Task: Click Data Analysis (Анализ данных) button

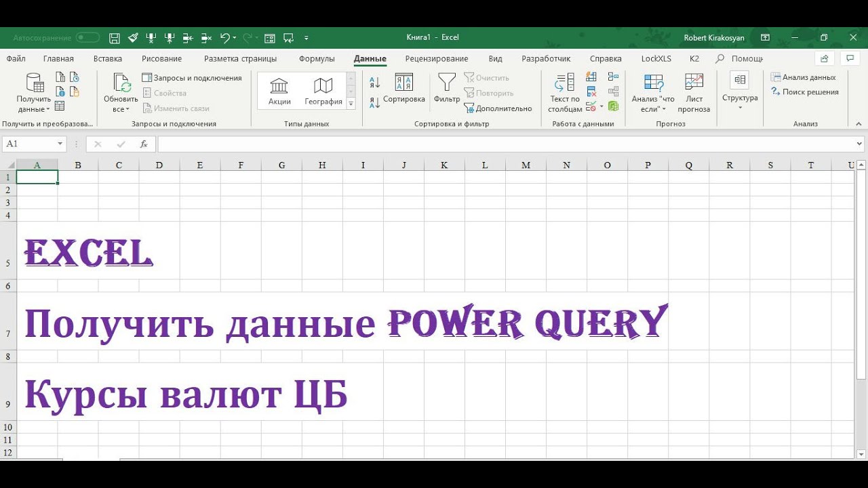Action: [x=804, y=77]
